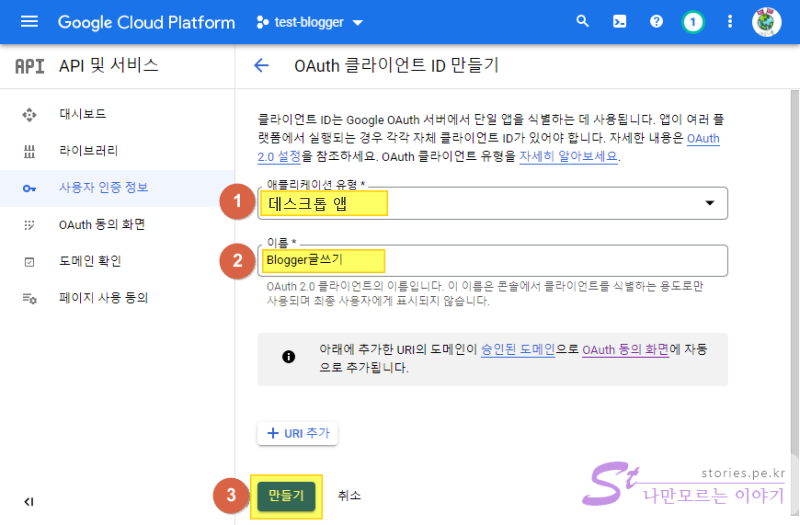Open the 애플리케이션 유형 dropdown
This screenshot has width=800, height=525.
tap(492, 203)
